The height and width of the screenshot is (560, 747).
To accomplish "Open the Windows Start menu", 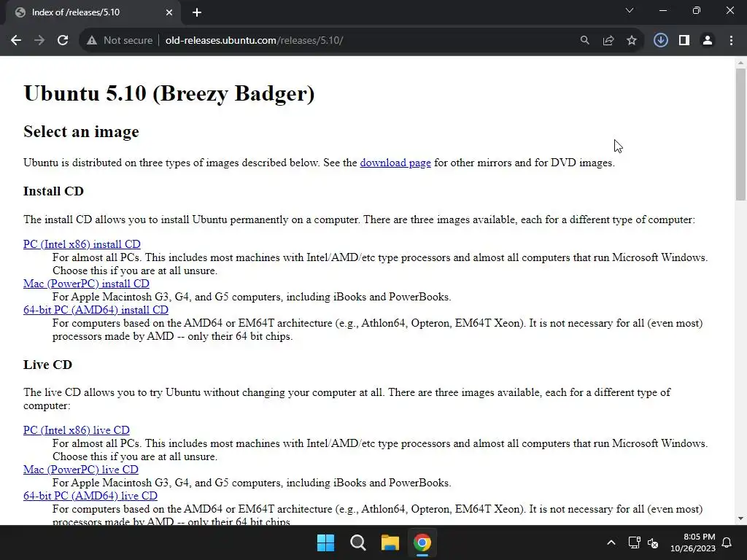I will (x=326, y=542).
